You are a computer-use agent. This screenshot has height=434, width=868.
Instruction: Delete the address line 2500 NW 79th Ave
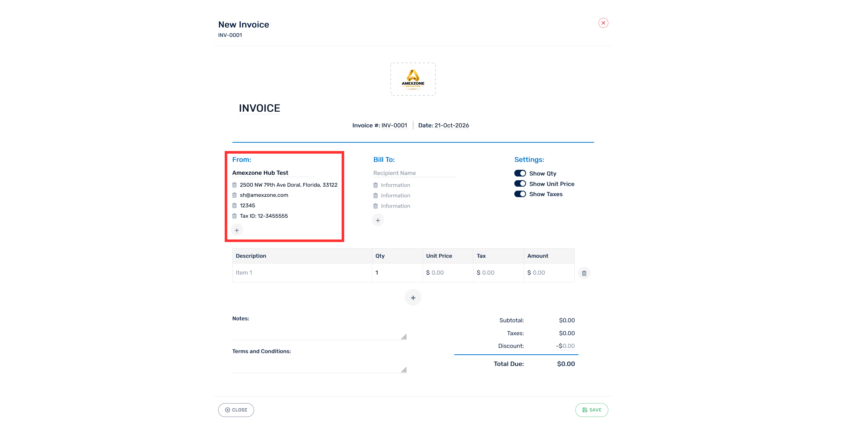pyautogui.click(x=234, y=185)
